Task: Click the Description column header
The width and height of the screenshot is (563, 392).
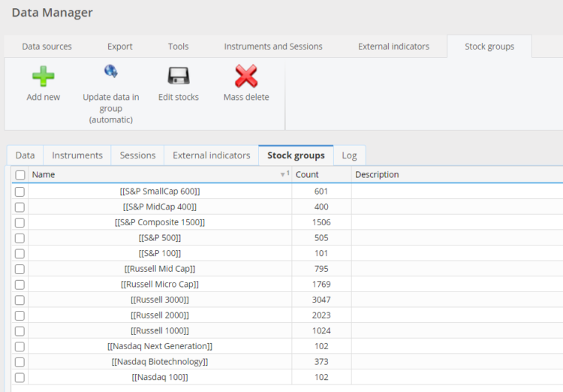Action: click(457, 175)
